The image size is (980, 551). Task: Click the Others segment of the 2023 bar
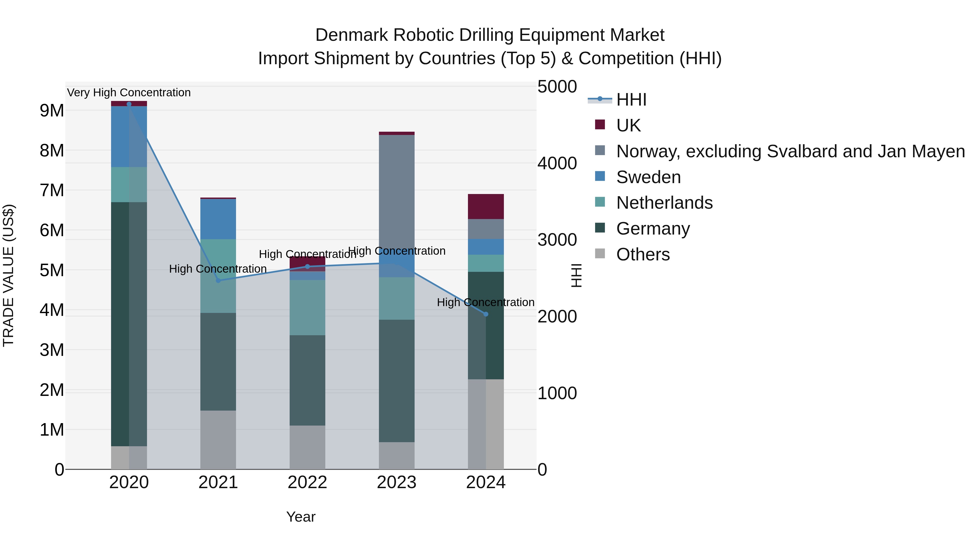click(x=397, y=456)
